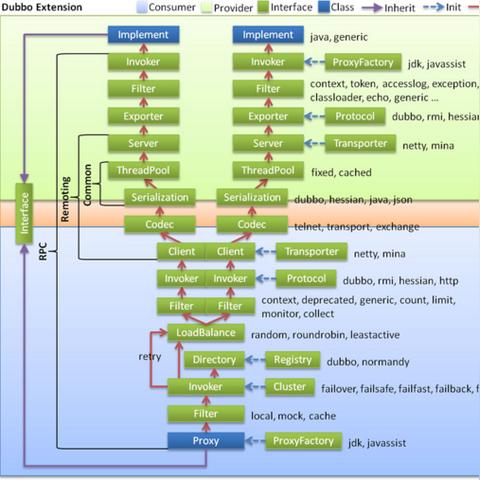The image size is (480, 480).
Task: Select the 'java, generic' text
Action: point(339,37)
